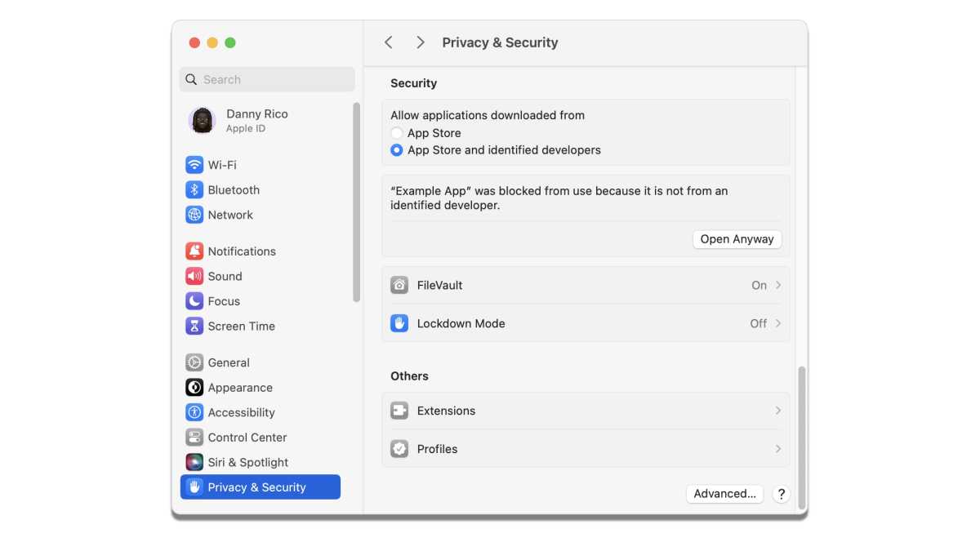Image resolution: width=980 pixels, height=551 pixels.
Task: Select App Store and identified developers option
Action: (x=397, y=150)
